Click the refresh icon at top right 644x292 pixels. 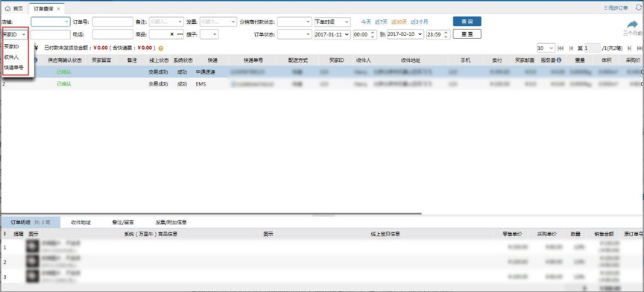(x=638, y=7)
